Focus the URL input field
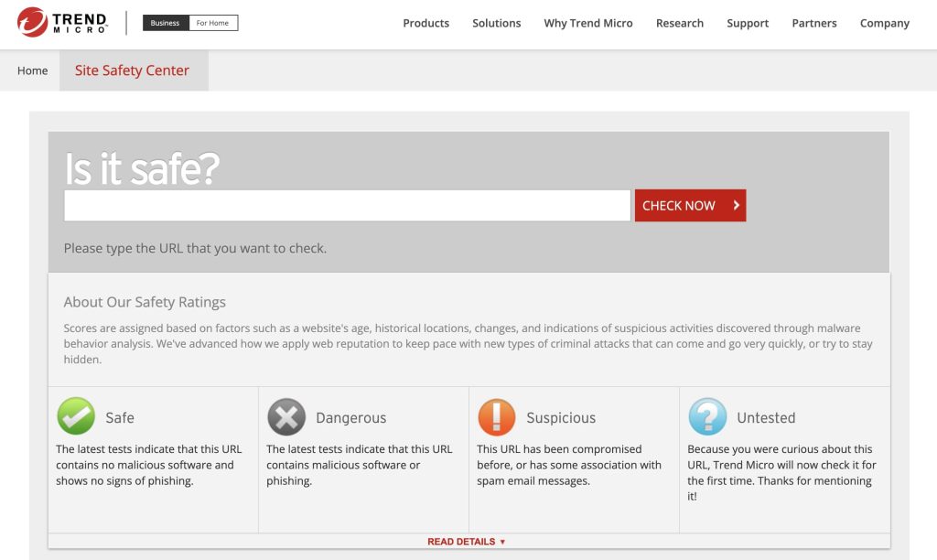The width and height of the screenshot is (937, 560). click(x=347, y=206)
